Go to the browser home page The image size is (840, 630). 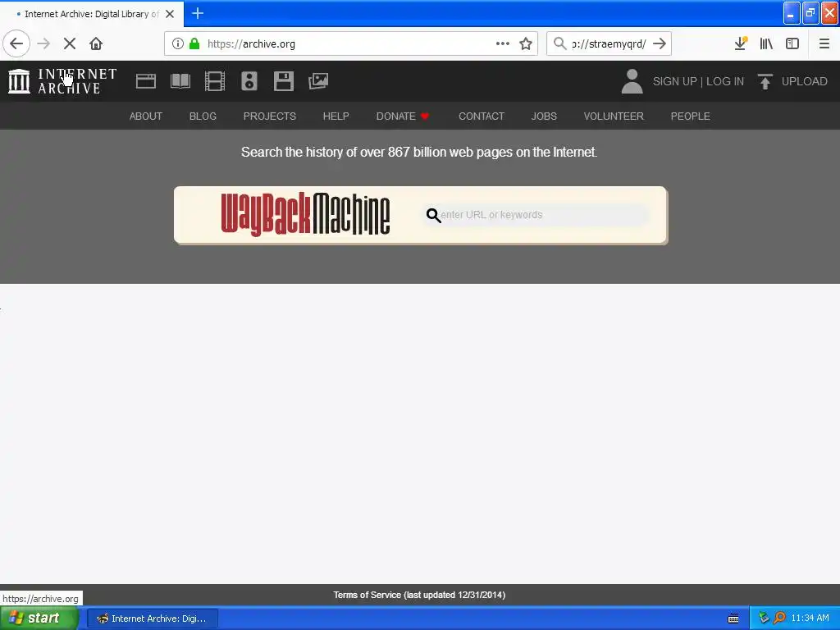point(96,43)
